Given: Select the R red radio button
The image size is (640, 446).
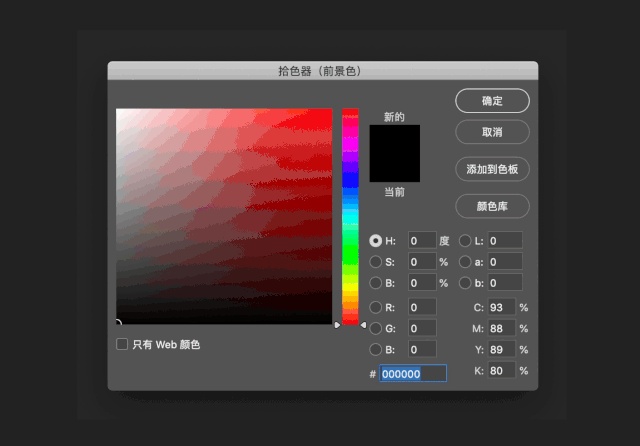Looking at the screenshot, I should coord(376,307).
